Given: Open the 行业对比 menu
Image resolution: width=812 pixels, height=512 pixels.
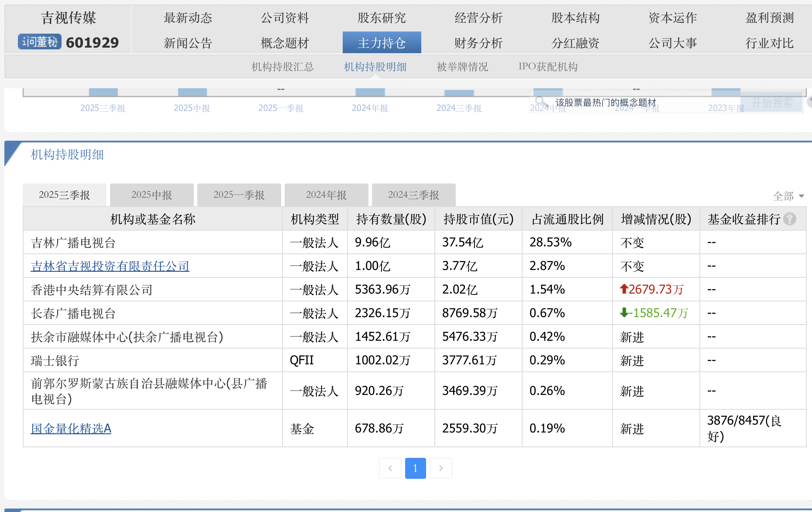Looking at the screenshot, I should point(770,43).
